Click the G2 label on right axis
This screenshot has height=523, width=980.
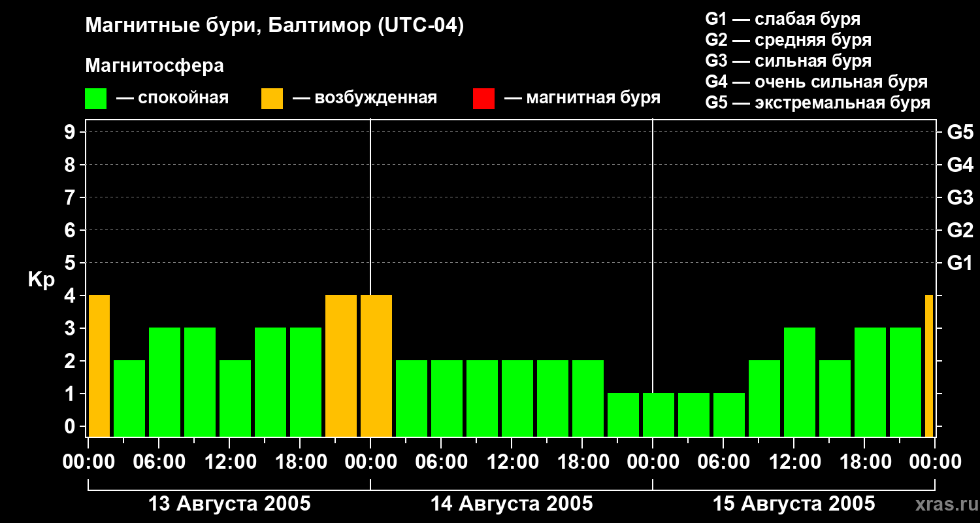[960, 230]
